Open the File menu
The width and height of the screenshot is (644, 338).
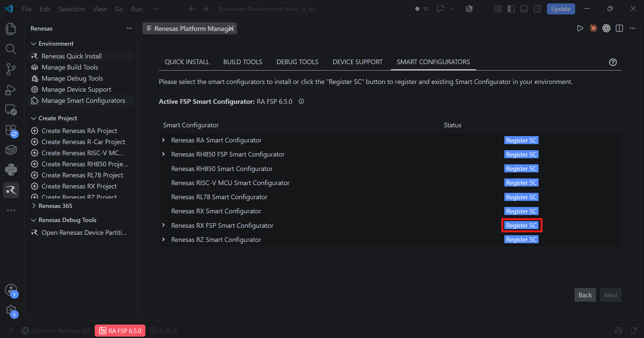click(x=27, y=9)
